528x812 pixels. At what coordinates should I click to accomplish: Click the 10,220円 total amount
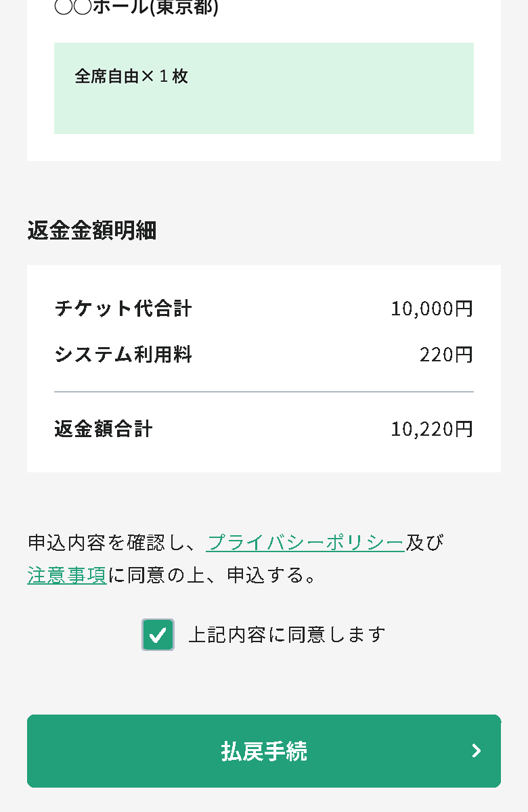tap(432, 429)
